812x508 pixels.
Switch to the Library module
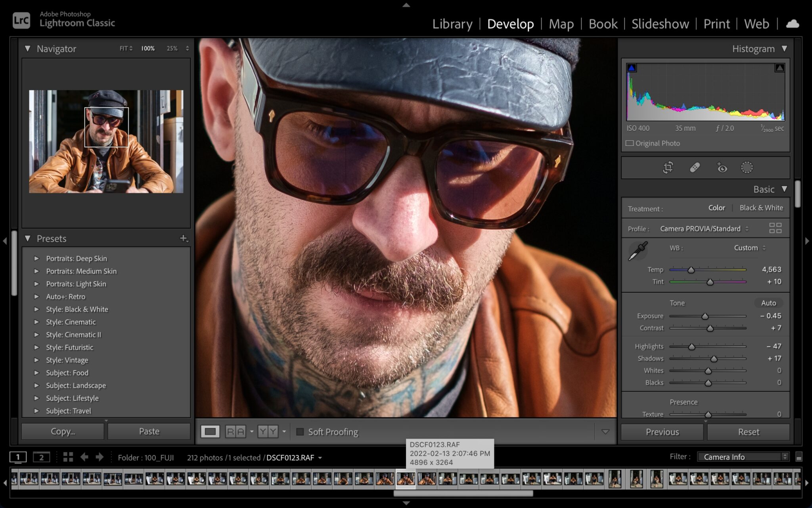pyautogui.click(x=452, y=24)
